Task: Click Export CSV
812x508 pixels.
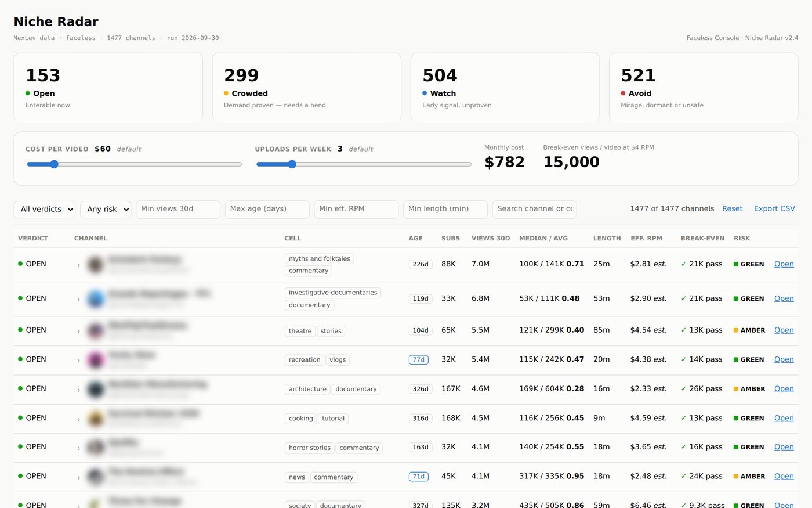Action: click(x=774, y=209)
